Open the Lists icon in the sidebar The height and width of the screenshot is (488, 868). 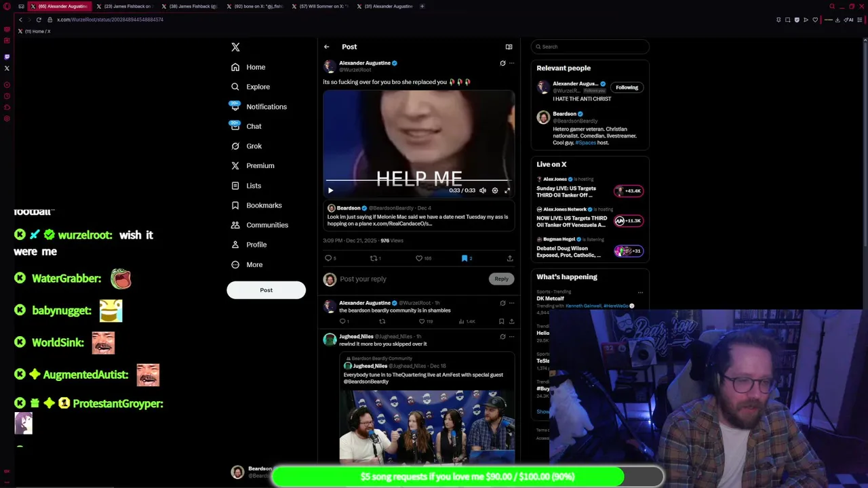pos(235,186)
